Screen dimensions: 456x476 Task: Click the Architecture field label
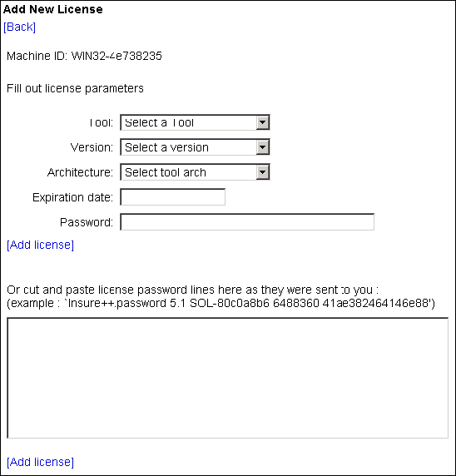(x=80, y=172)
